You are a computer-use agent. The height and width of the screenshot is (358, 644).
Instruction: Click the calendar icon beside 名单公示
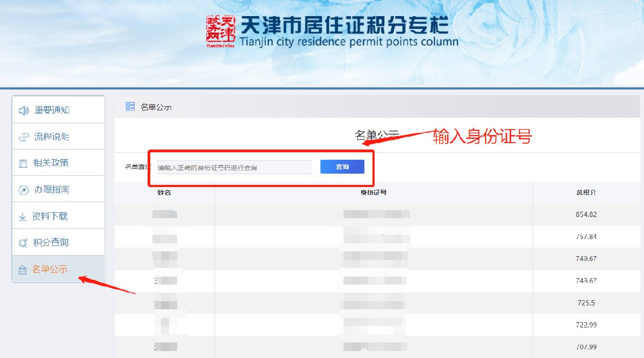click(23, 270)
